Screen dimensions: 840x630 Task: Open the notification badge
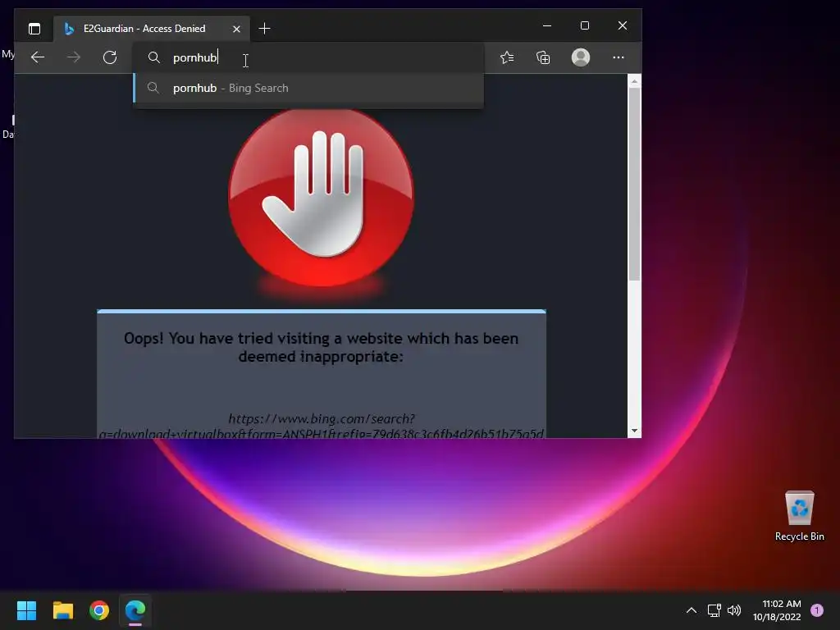pos(816,610)
